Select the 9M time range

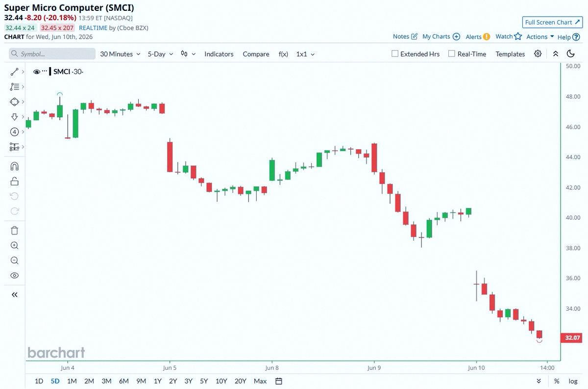point(141,381)
